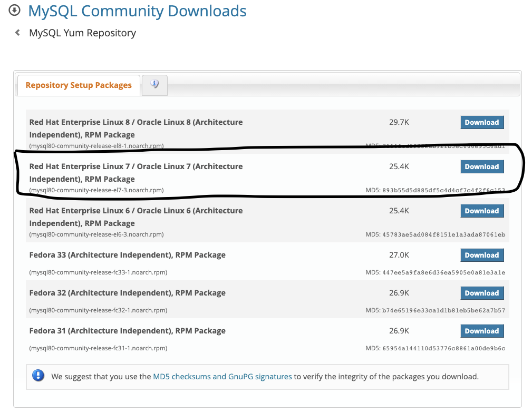Select filename mysql80-community-release-el6-3.noarch.rpm
The height and width of the screenshot is (413, 532).
tap(96, 234)
